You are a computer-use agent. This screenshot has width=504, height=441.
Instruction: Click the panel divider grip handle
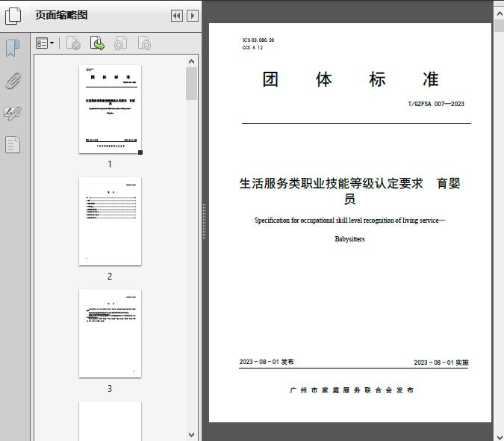pos(204,222)
